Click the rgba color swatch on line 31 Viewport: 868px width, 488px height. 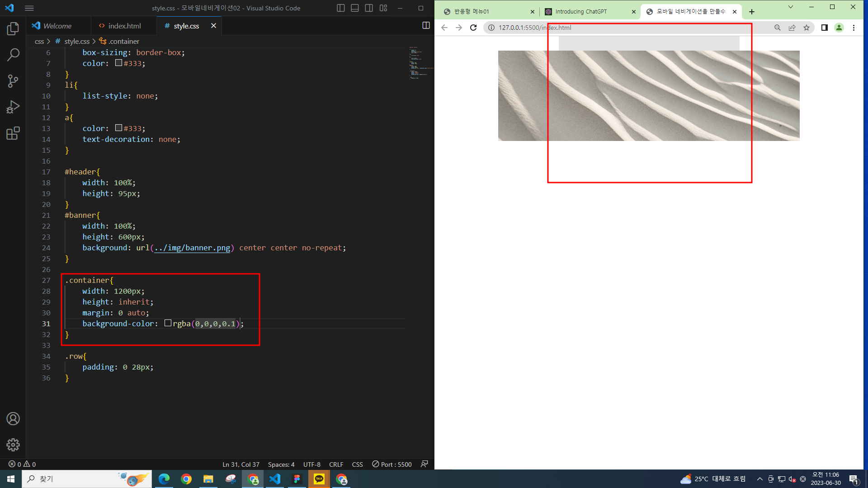(168, 324)
